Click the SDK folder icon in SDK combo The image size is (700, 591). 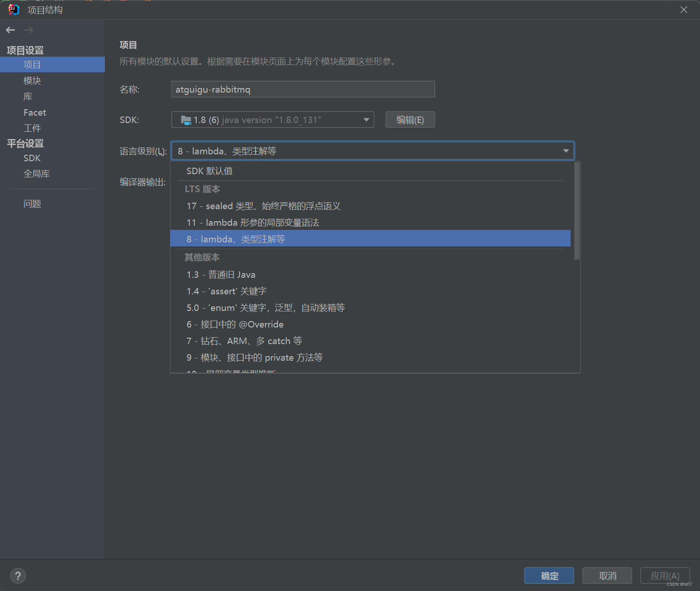[x=186, y=120]
